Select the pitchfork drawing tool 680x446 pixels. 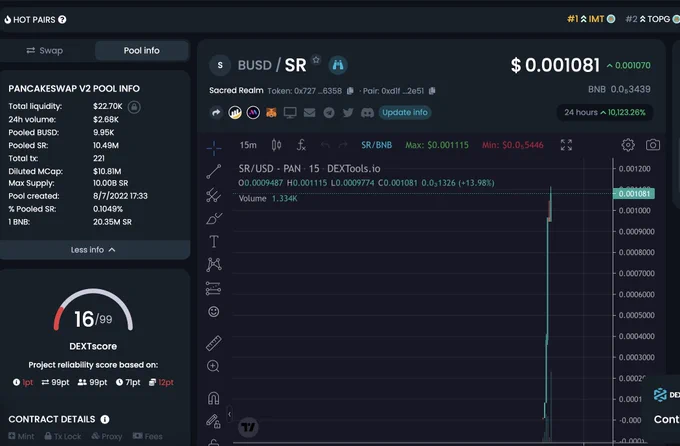coord(214,195)
